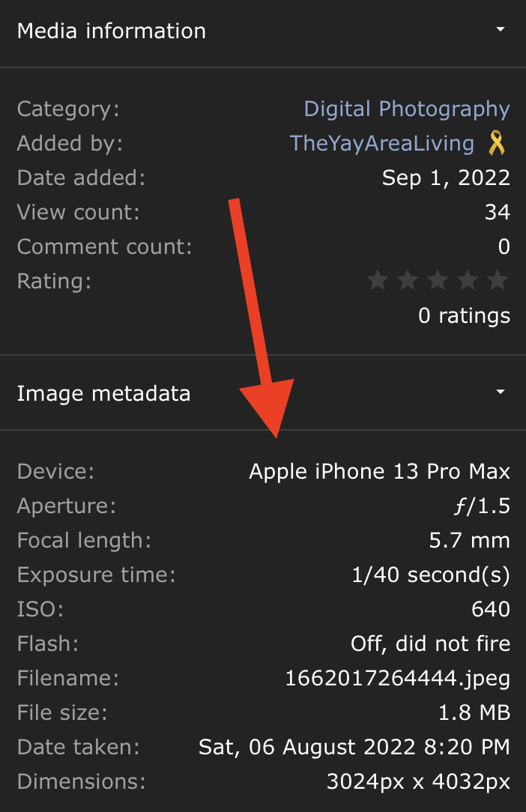The height and width of the screenshot is (812, 526).
Task: Click the filename 1662017264444.jpeg
Action: (x=397, y=679)
